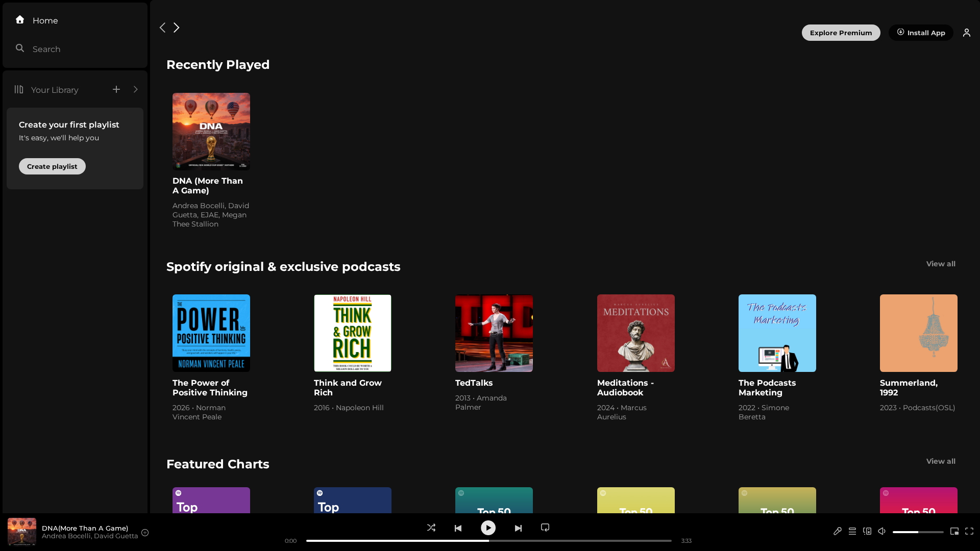Add now-playing song to Liked with plus-circle
This screenshot has height=551, width=980.
[145, 533]
